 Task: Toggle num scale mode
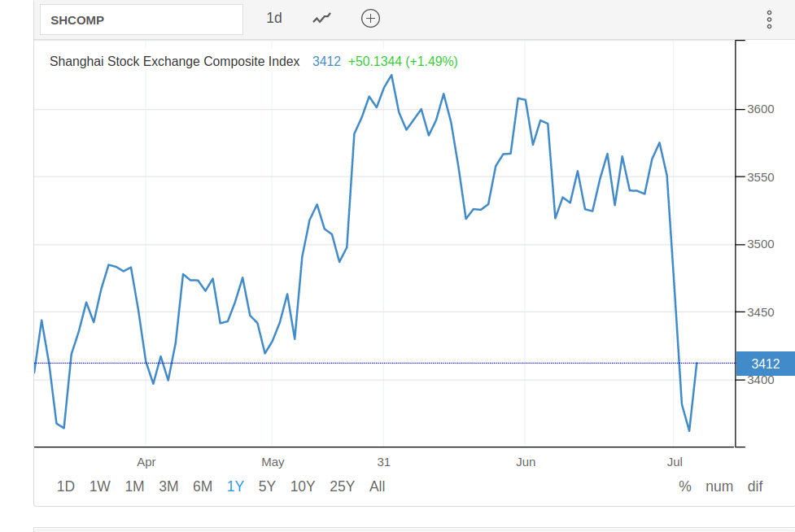click(x=719, y=486)
